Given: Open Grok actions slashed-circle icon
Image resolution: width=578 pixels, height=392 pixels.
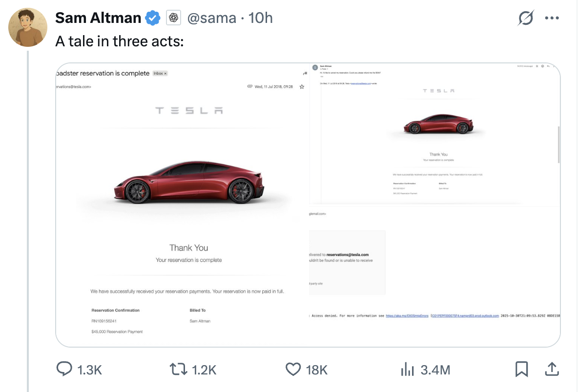Looking at the screenshot, I should pos(526,19).
